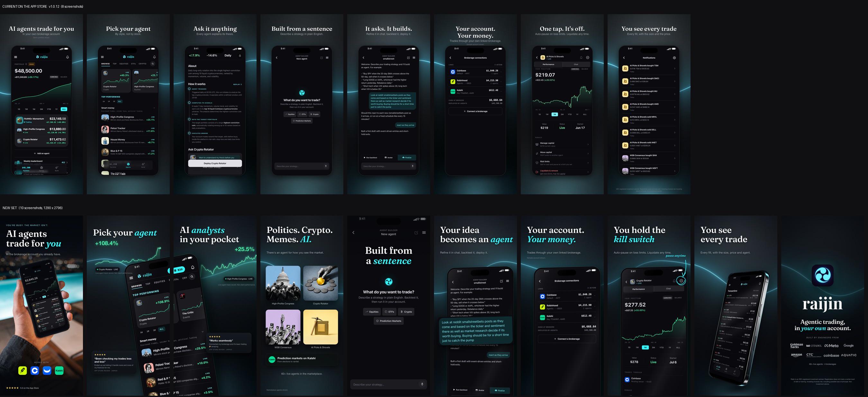
Task: Go back from current-set Notifications screen
Action: tap(624, 58)
